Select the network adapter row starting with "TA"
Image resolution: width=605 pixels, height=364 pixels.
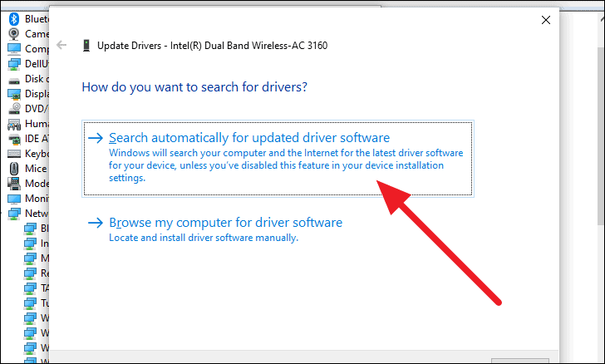pos(37,288)
